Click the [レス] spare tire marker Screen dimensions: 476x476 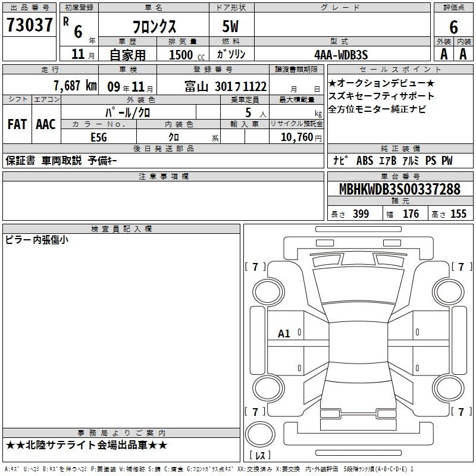pyautogui.click(x=260, y=456)
